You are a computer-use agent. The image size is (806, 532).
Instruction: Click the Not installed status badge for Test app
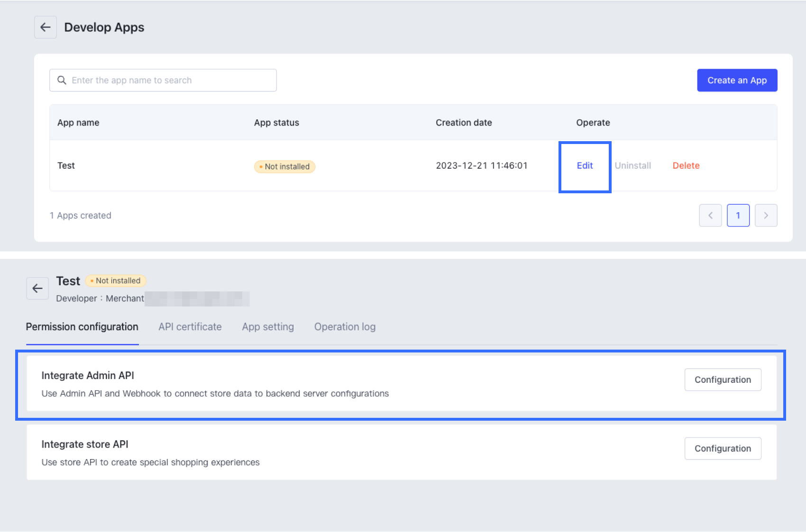pyautogui.click(x=284, y=166)
